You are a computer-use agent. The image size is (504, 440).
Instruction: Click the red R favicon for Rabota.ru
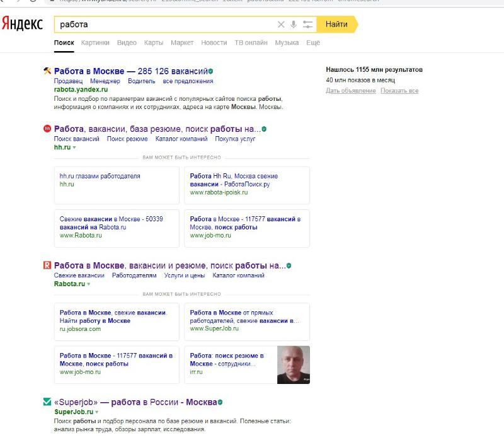click(47, 265)
